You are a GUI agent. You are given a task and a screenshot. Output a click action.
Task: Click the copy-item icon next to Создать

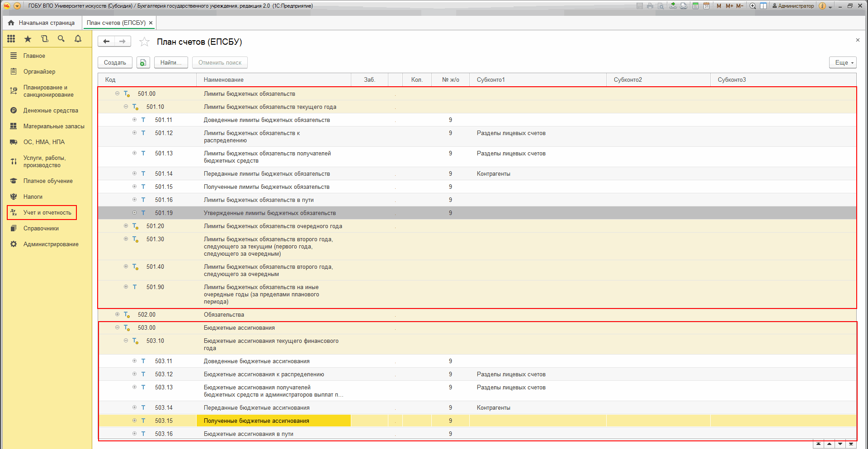click(x=143, y=62)
